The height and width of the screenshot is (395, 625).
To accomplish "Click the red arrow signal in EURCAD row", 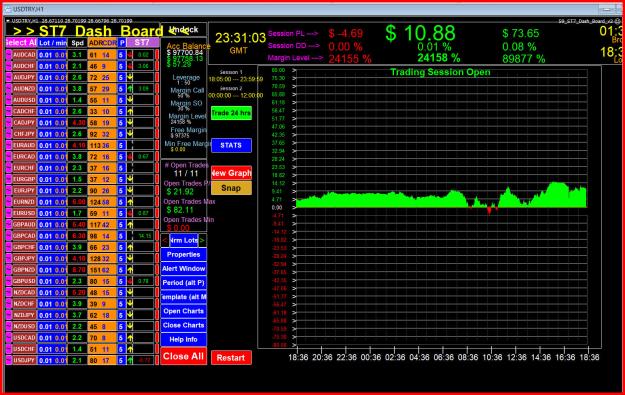I will tap(130, 156).
